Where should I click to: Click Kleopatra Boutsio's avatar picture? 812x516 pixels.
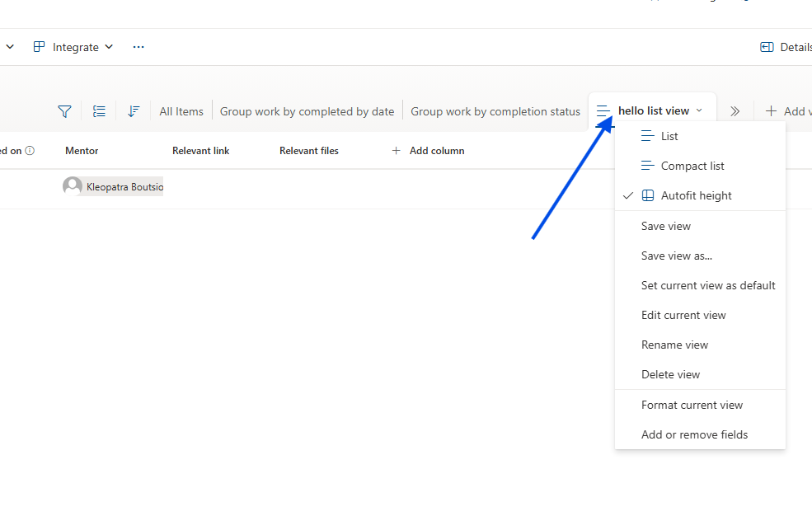73,187
